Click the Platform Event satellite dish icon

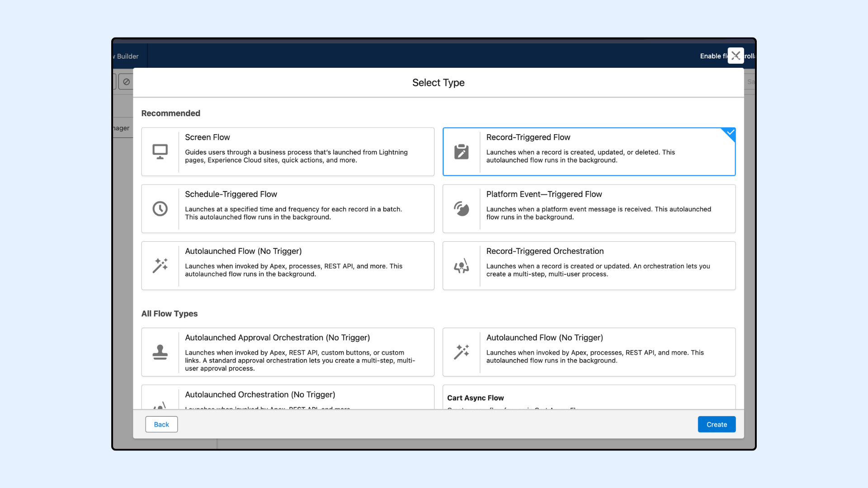pyautogui.click(x=461, y=209)
